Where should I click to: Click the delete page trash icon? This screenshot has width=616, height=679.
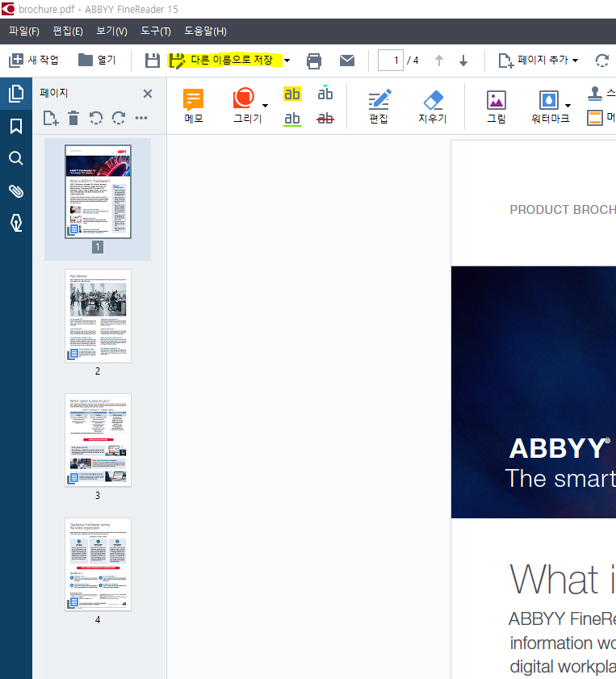coord(73,118)
